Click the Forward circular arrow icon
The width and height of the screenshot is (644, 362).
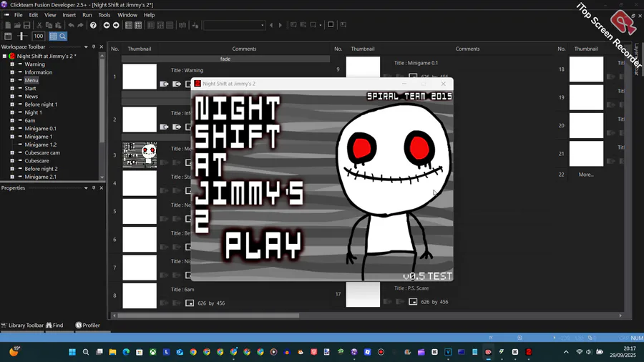(x=116, y=25)
